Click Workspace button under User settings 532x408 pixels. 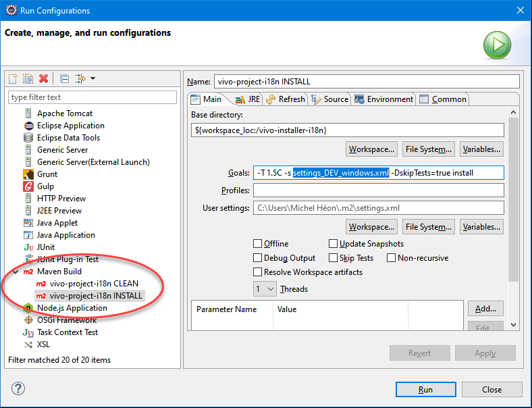coord(371,227)
